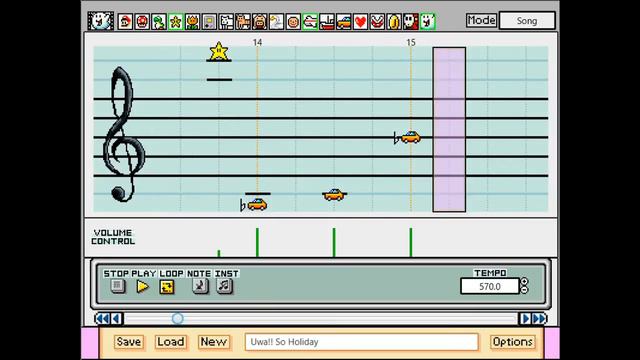Select the Boat instrument icon
Image resolution: width=640 pixels, height=360 pixels.
[327, 22]
